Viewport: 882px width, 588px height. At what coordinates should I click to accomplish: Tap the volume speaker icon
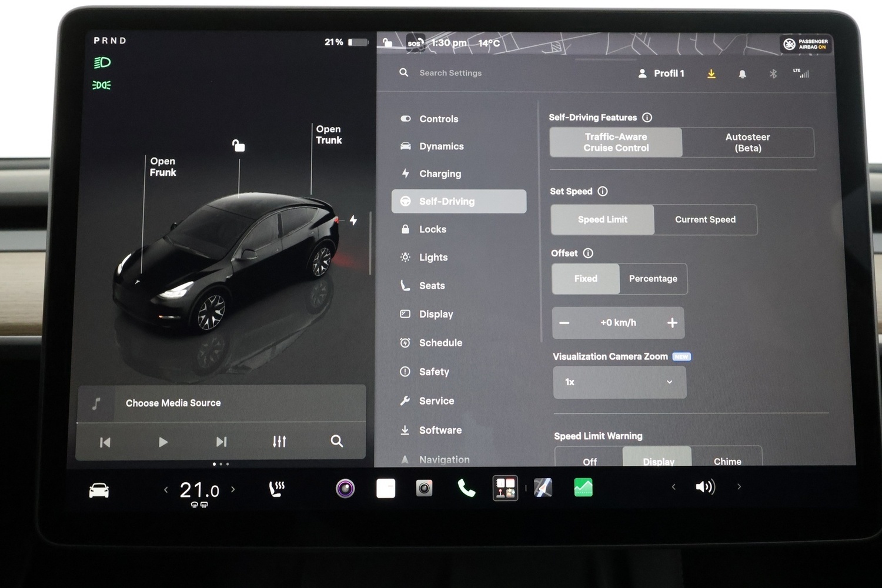[x=705, y=487]
